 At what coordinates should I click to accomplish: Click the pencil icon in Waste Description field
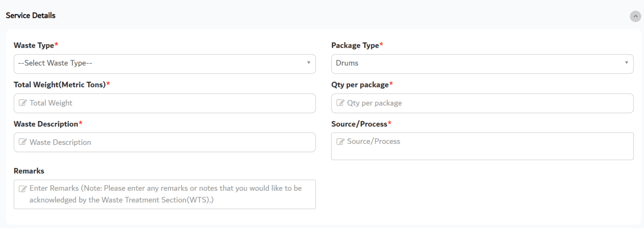tap(23, 142)
